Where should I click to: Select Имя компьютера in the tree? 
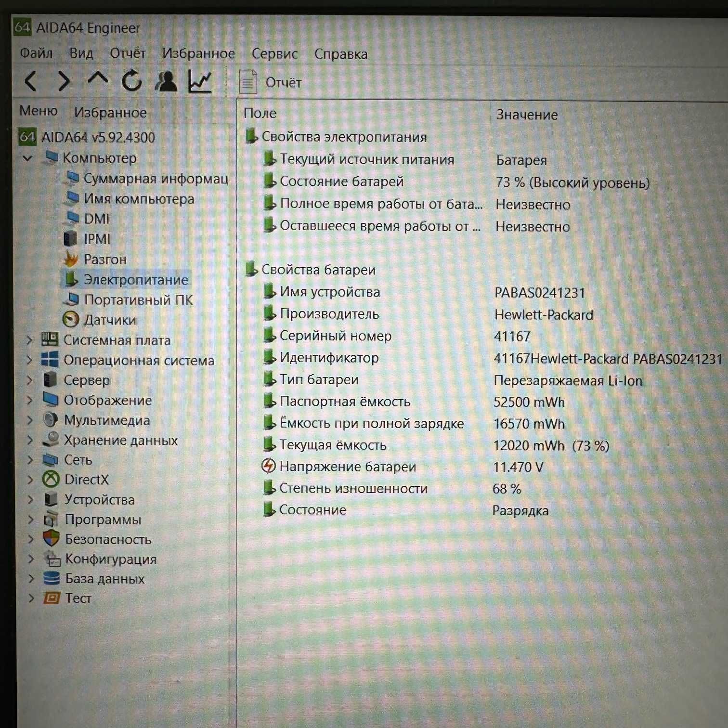[130, 199]
